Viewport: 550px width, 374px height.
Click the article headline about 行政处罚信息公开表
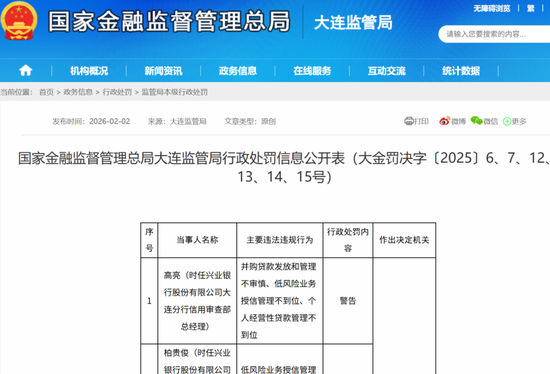tap(284, 167)
